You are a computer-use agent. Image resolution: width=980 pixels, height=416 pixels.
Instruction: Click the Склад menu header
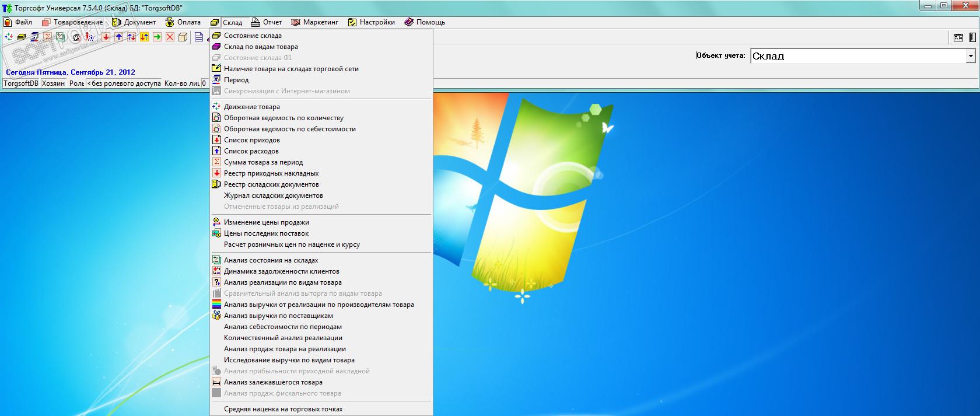(x=227, y=22)
